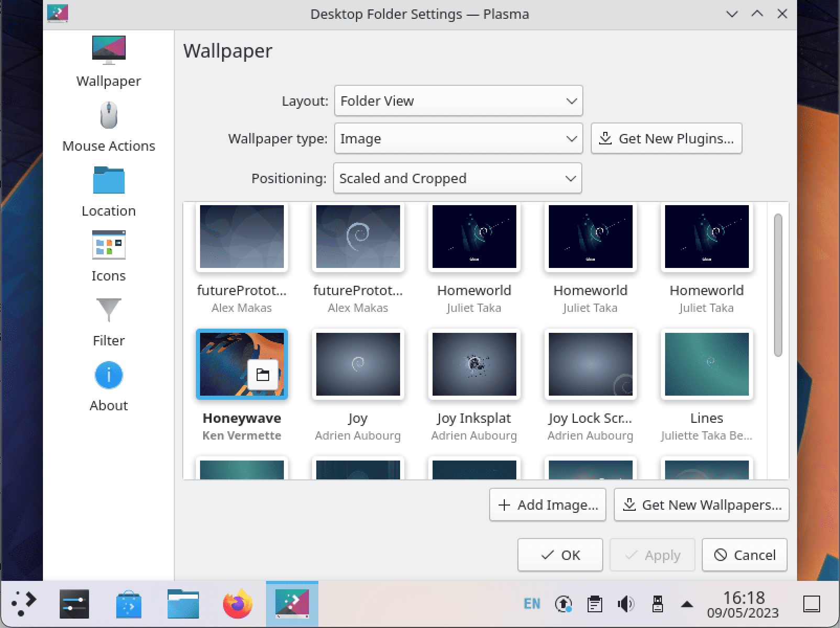Open the clipboard tray icon
Image resolution: width=840 pixels, height=628 pixels.
594,604
